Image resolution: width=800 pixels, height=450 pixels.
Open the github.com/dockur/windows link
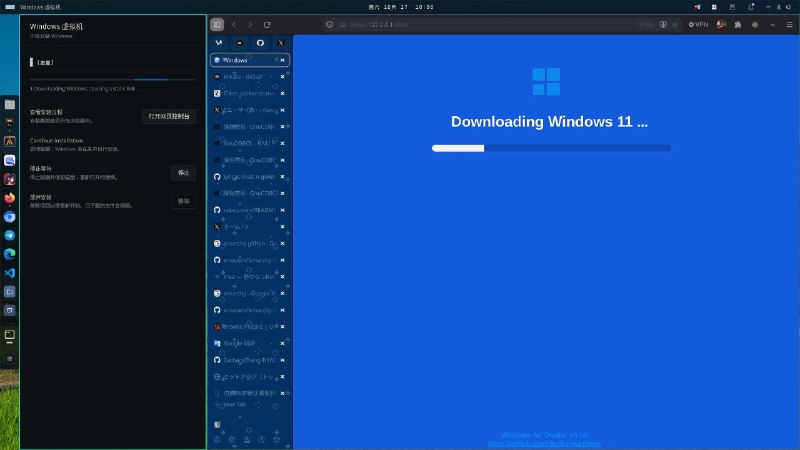coord(544,444)
